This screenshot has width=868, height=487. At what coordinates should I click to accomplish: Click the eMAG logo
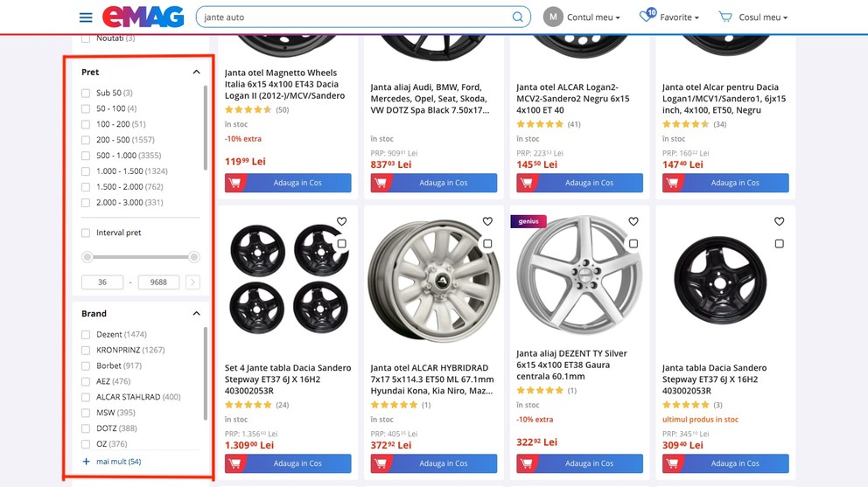143,17
